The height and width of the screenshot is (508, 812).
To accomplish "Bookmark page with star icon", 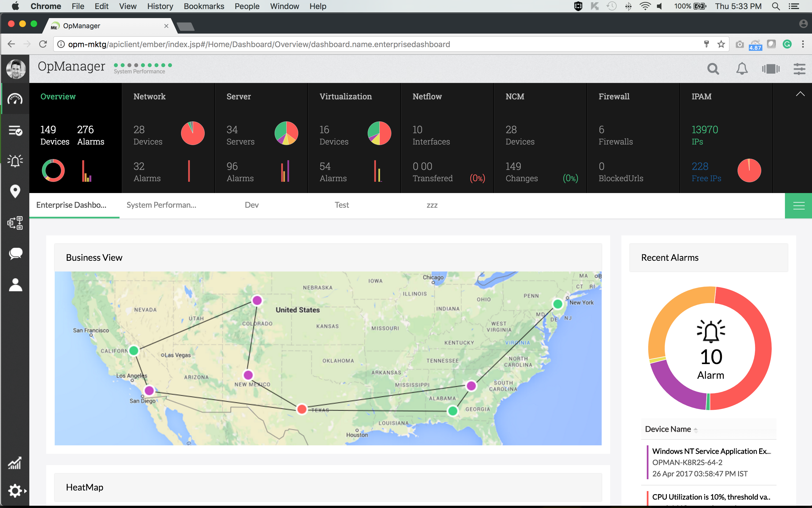I will click(721, 44).
